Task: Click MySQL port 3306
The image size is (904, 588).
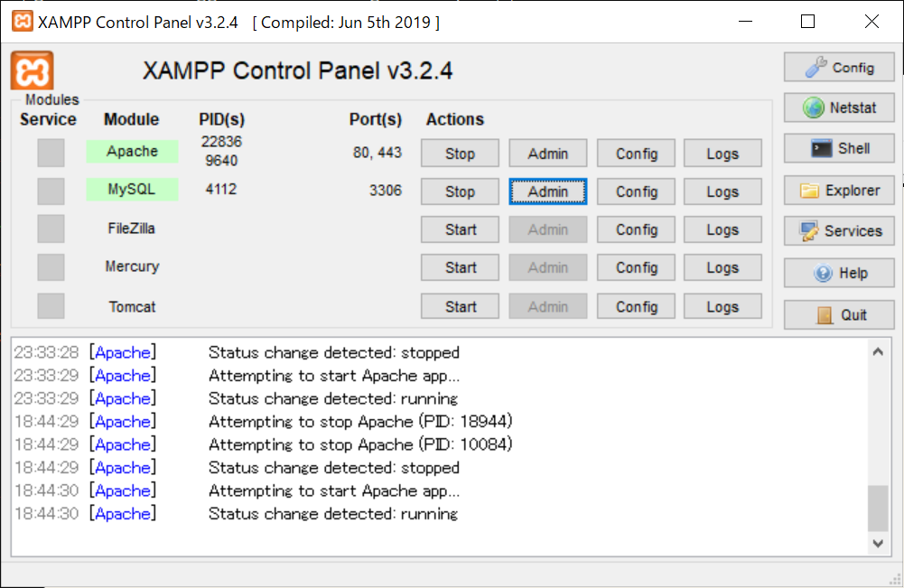Action: pos(385,191)
